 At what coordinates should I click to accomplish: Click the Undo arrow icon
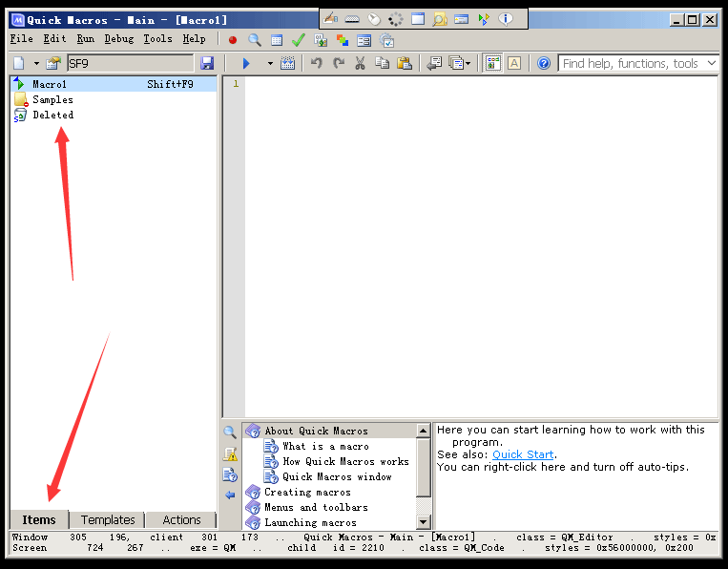[316, 63]
